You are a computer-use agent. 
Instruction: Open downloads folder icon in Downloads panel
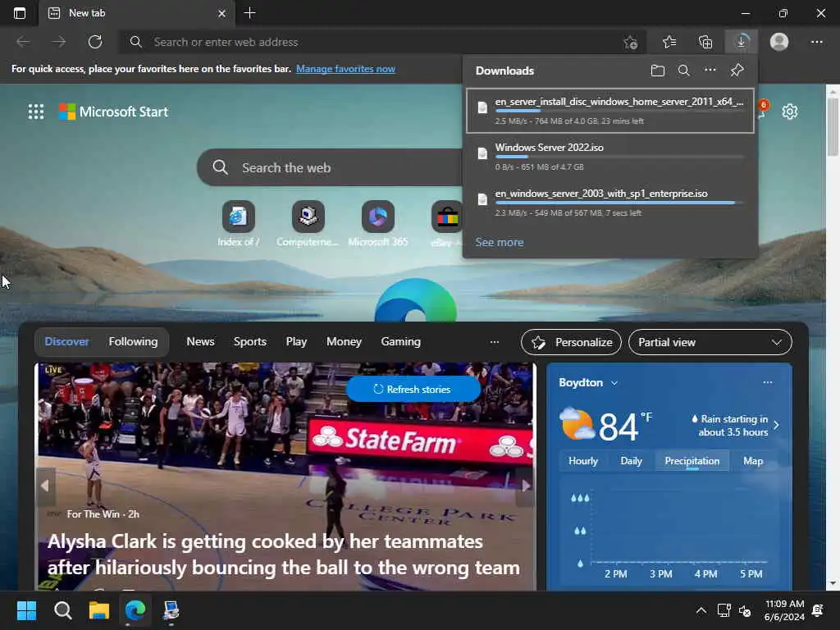pos(657,71)
